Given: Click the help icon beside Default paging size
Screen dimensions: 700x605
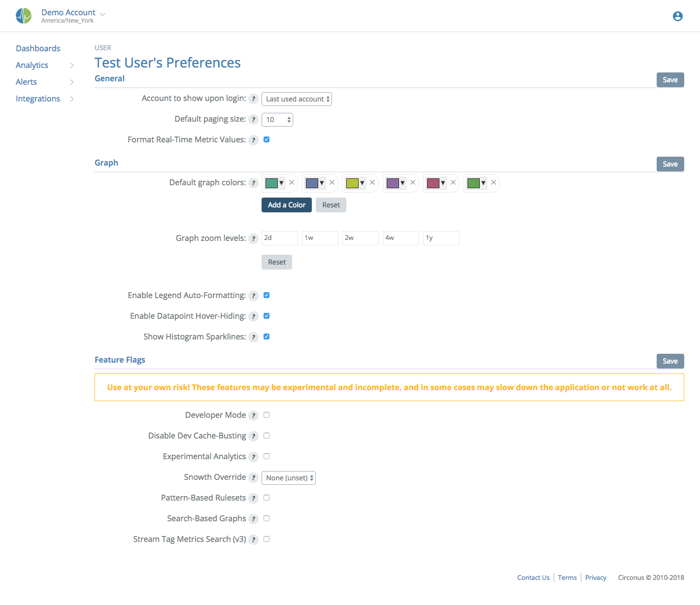Looking at the screenshot, I should coord(254,119).
